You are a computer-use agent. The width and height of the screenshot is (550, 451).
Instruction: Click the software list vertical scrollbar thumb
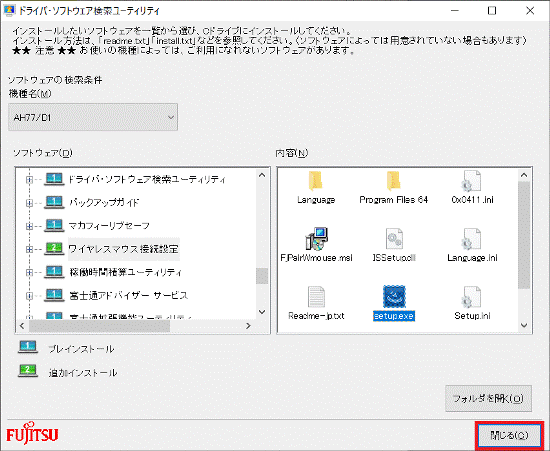point(262,276)
